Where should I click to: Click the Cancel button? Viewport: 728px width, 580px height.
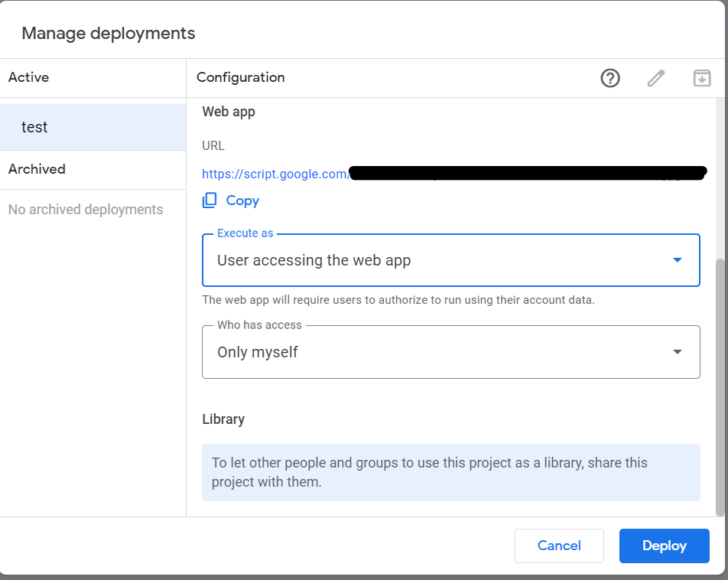click(x=559, y=546)
